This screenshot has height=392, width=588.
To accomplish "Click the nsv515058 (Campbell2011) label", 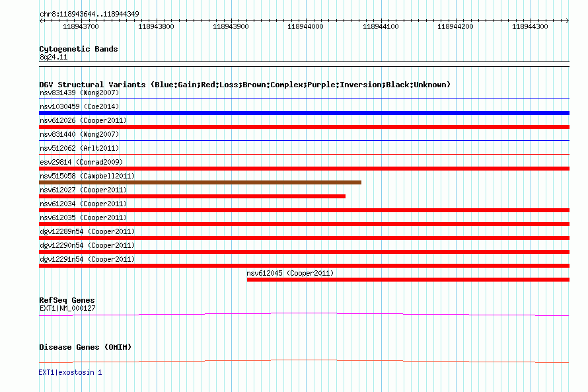I will (87, 176).
